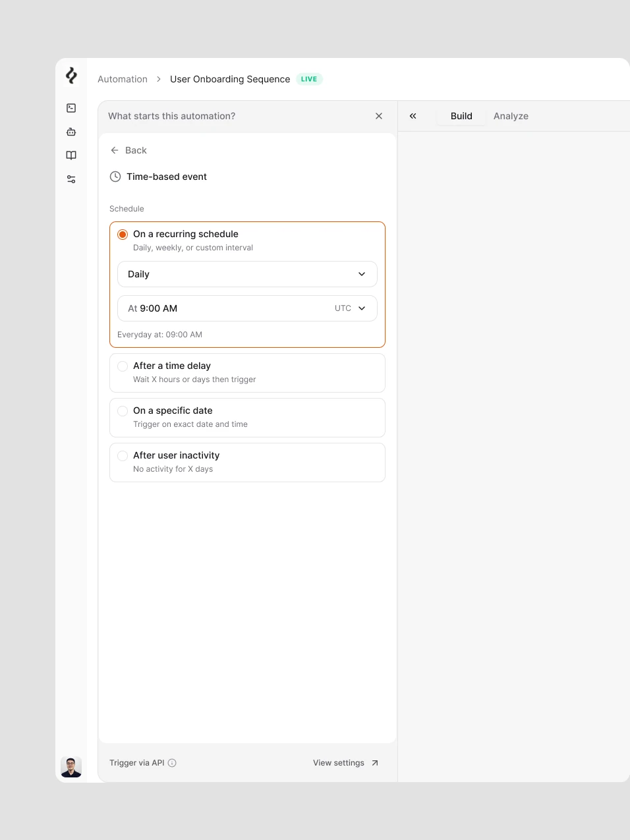Click the arrow icon beside View settings
The image size is (630, 840).
(x=375, y=763)
